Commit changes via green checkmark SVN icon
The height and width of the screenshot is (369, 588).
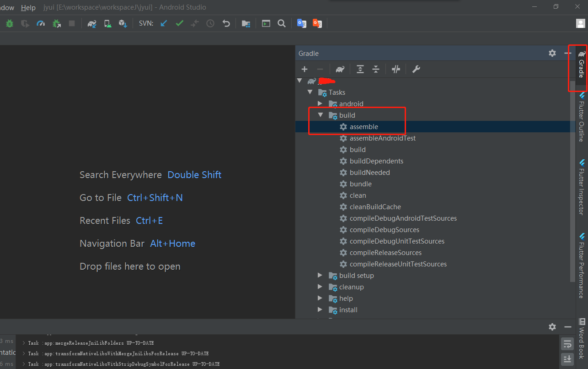[179, 23]
